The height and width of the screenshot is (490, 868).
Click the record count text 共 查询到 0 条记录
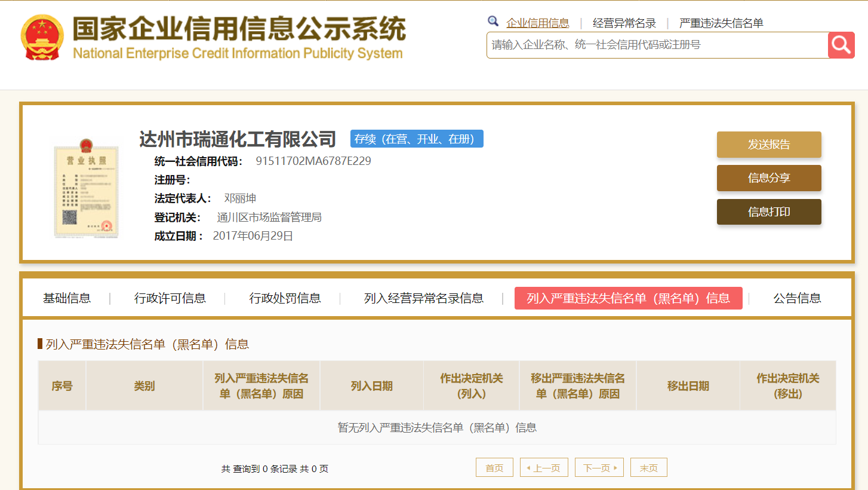pos(259,469)
